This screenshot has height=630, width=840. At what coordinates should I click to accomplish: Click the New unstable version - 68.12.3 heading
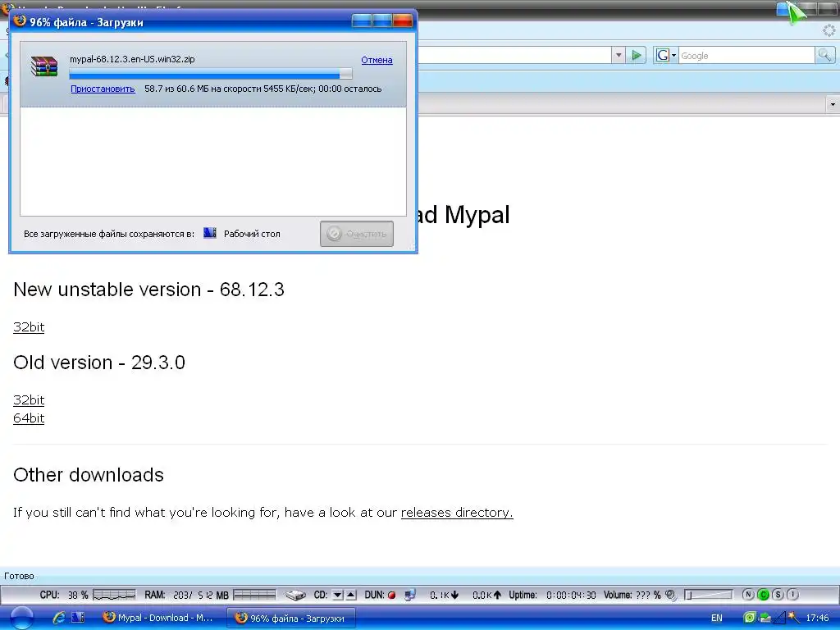(x=149, y=290)
